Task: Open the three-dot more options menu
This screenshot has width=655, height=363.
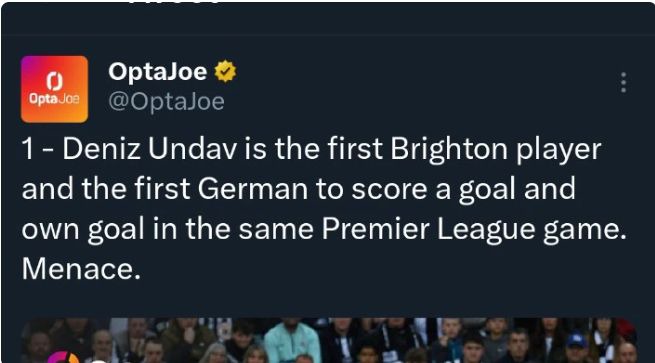Action: 623,82
